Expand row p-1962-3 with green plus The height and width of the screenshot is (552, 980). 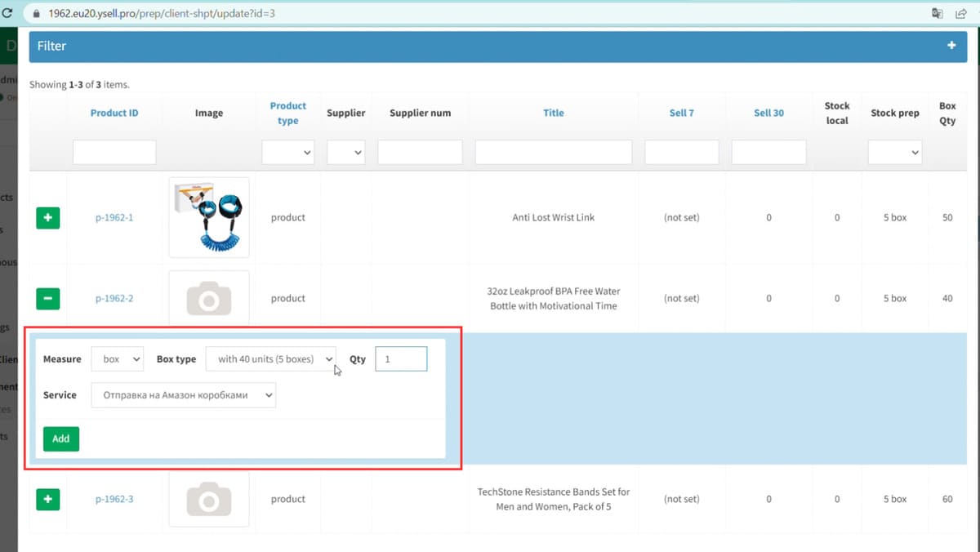point(47,499)
